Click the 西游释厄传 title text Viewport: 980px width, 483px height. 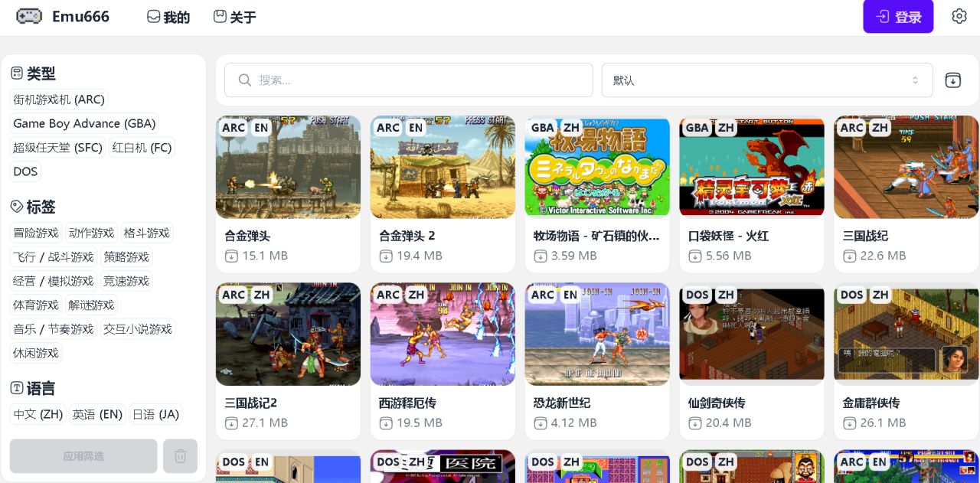(407, 403)
